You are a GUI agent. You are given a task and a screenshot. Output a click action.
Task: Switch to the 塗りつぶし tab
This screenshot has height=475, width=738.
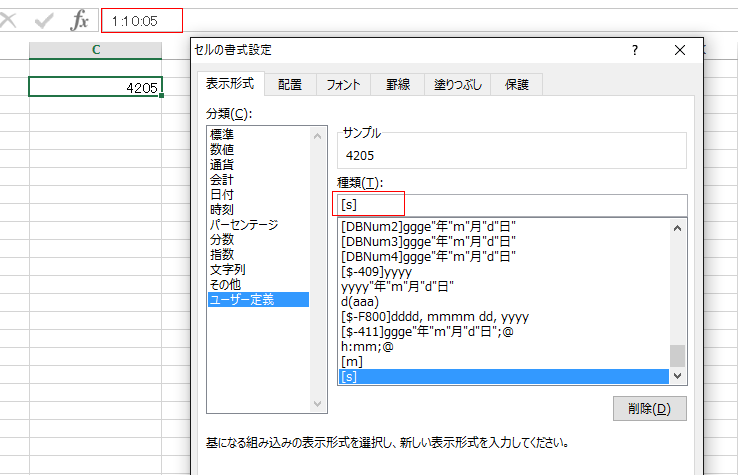click(x=457, y=85)
